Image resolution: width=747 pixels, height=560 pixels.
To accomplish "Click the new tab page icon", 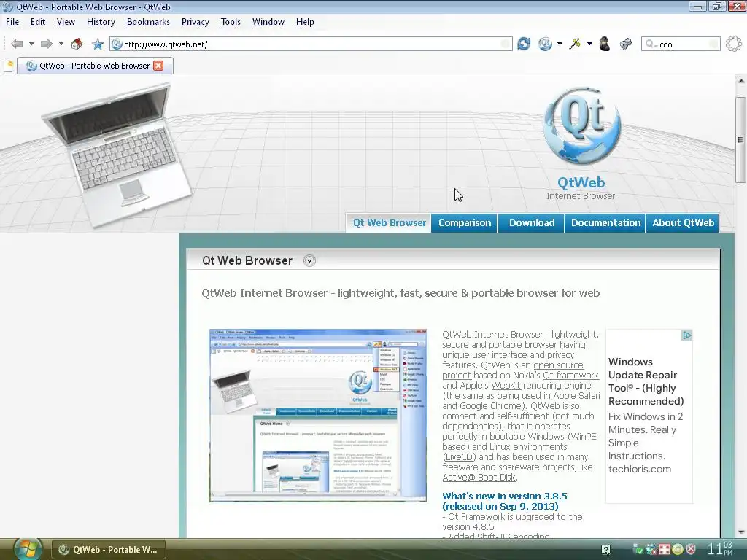I will [x=8, y=66].
